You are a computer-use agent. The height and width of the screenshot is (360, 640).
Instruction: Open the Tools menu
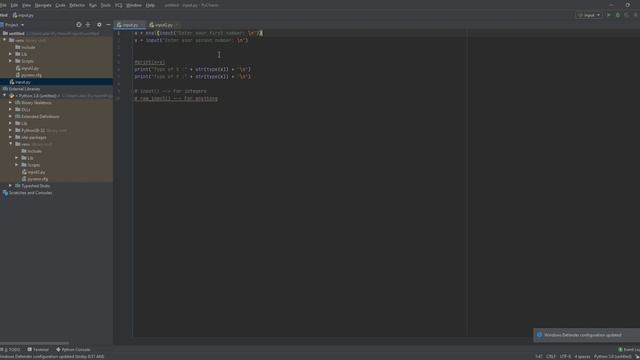[106, 5]
